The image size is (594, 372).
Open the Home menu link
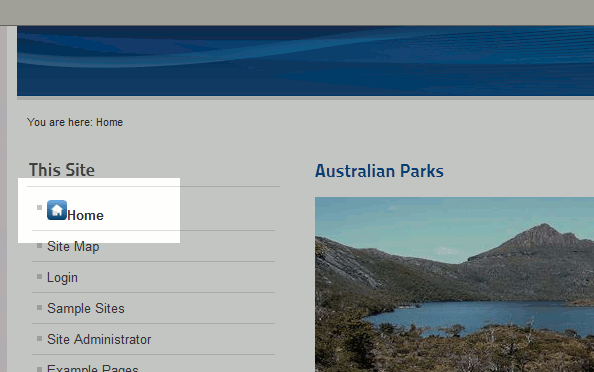[85, 216]
